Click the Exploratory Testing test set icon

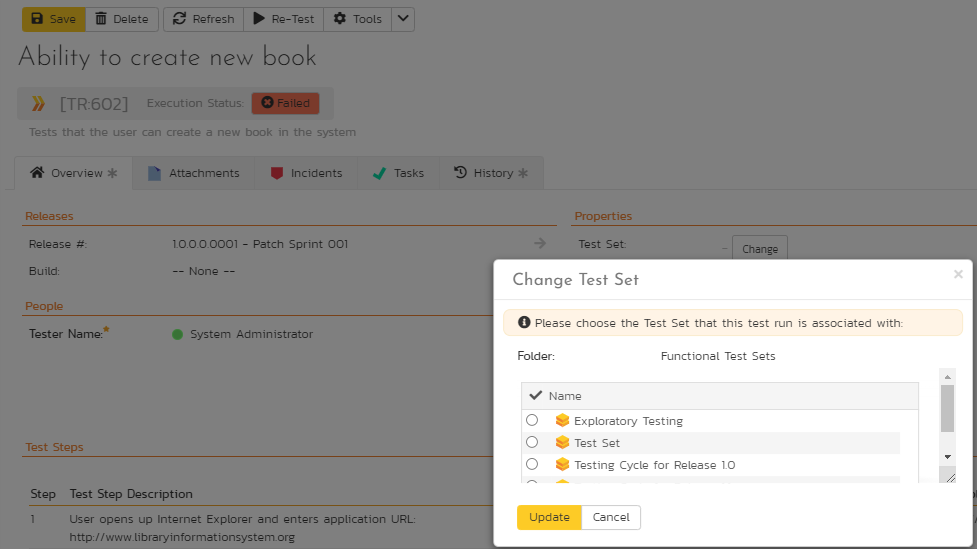tap(562, 421)
